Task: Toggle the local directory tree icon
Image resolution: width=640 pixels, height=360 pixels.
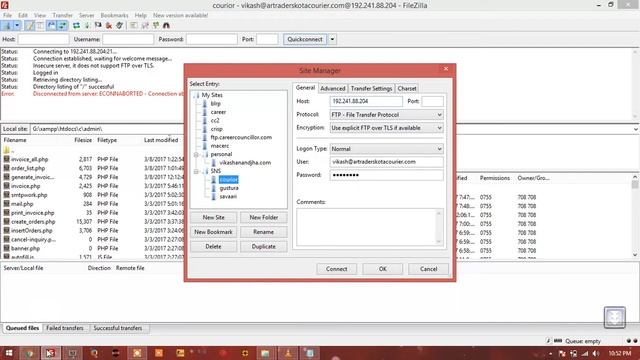Action: (x=40, y=26)
